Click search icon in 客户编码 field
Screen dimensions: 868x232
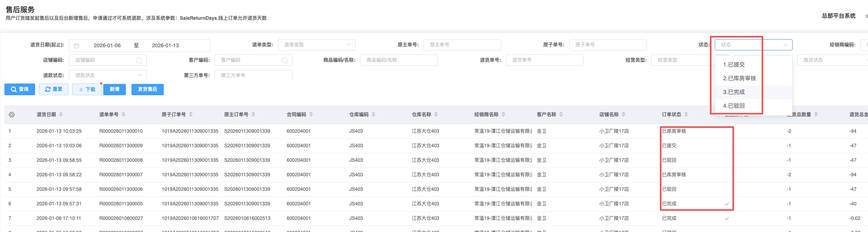[285, 61]
